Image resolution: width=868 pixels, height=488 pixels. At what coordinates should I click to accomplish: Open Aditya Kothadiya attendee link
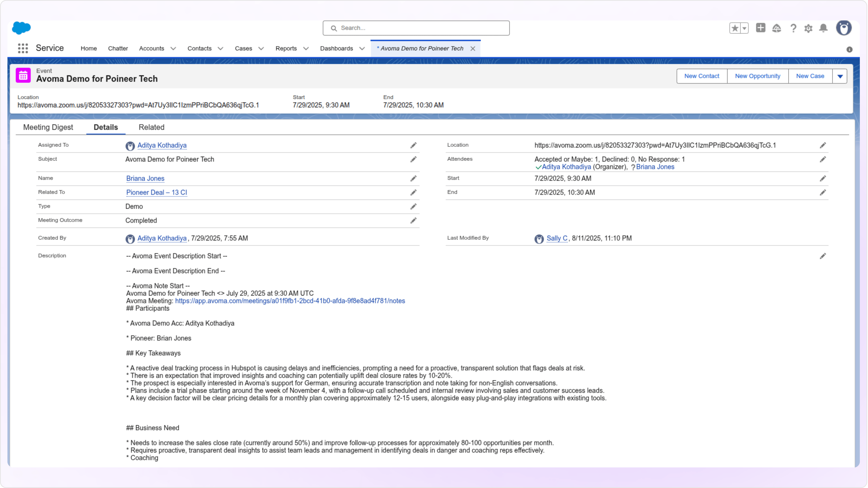[x=566, y=167]
